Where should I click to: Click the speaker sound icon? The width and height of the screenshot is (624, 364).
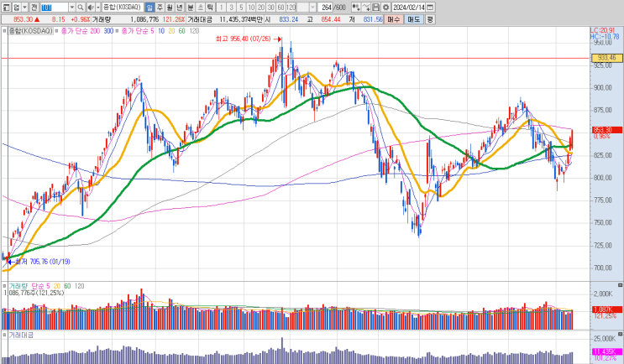coord(91,8)
